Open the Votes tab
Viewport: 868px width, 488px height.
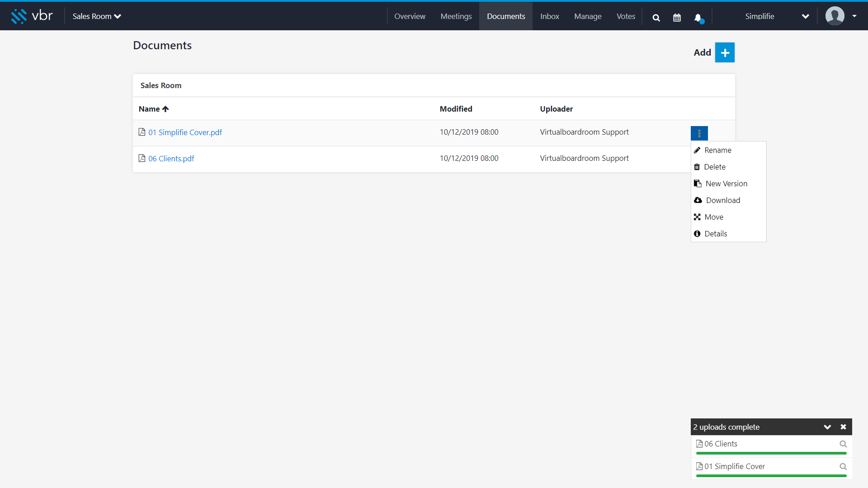[x=626, y=16]
